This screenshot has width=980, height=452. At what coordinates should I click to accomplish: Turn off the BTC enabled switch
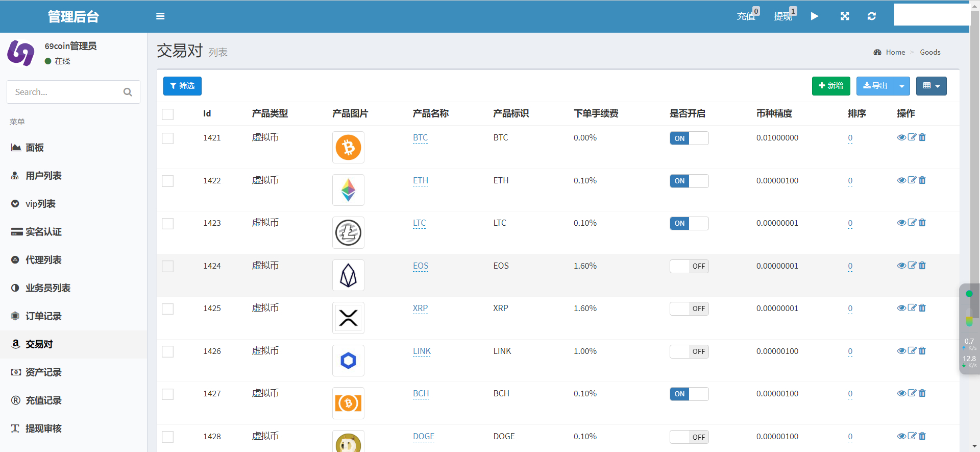coord(689,138)
